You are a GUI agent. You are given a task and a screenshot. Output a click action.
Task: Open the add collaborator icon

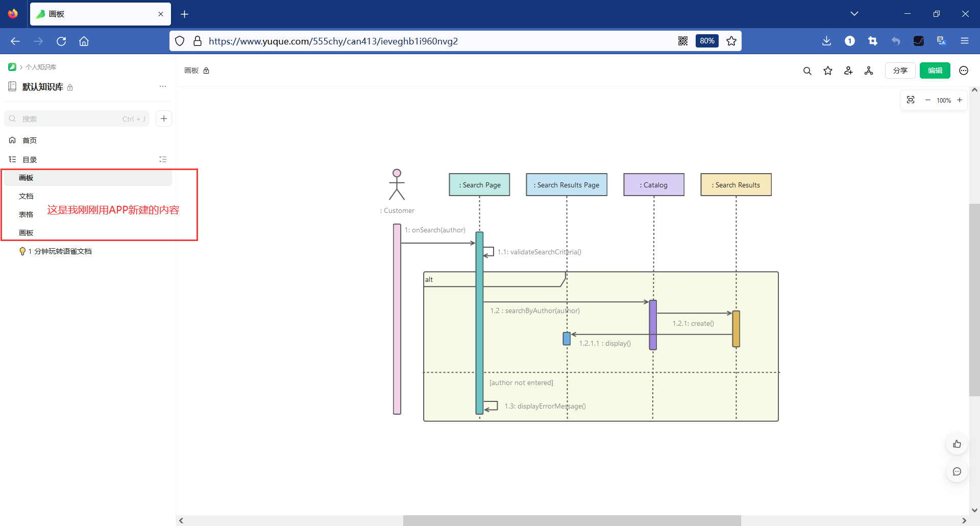pyautogui.click(x=848, y=71)
